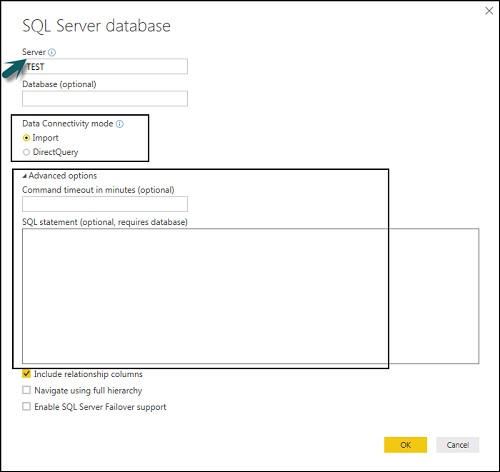Enable SQL Server Failover support checkbox
This screenshot has height=472, width=500.
26,406
